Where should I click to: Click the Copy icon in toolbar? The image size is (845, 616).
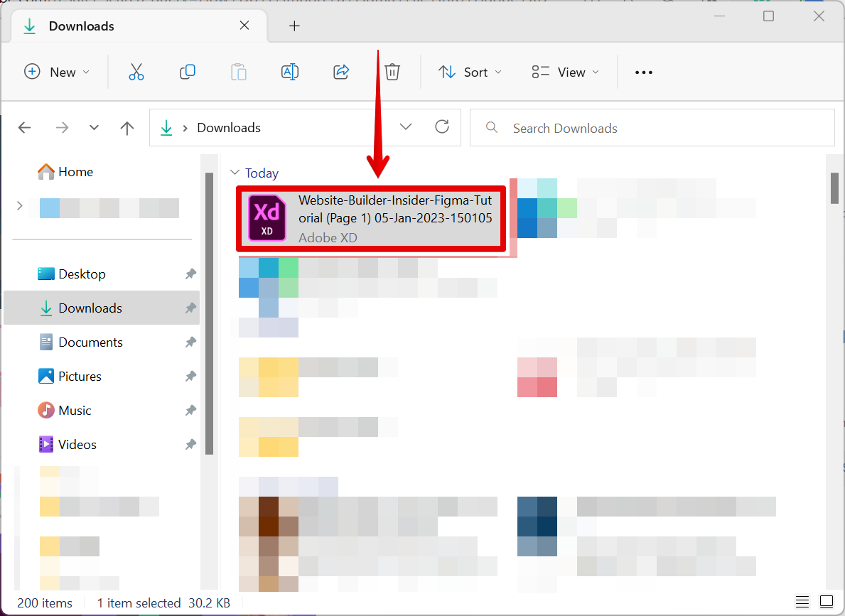[x=187, y=72]
